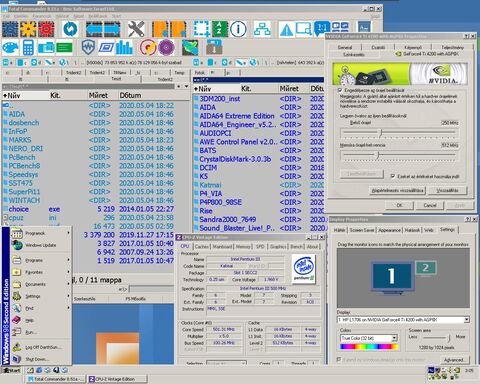Click the CPU-Z Vintage Edition taskbar button
Screen dimensions: 480x384
(117, 379)
